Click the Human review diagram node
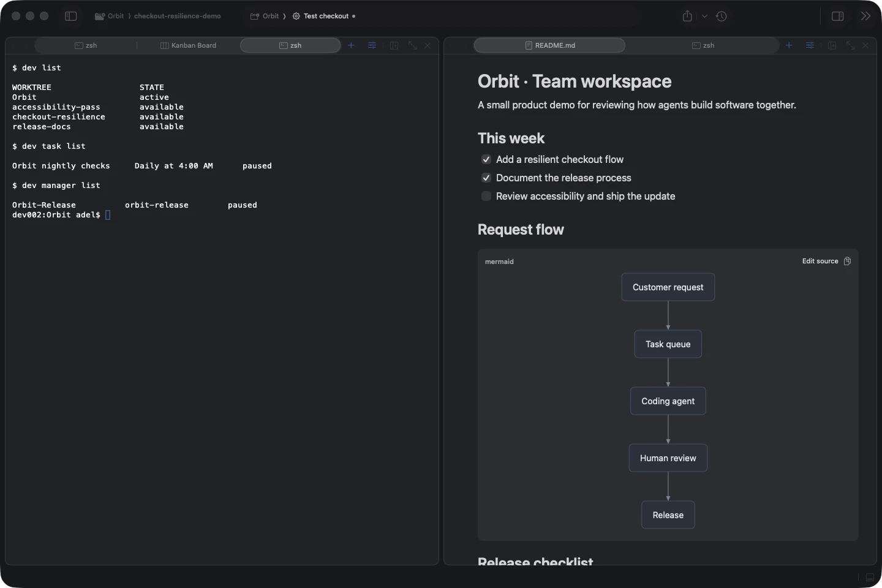Image resolution: width=882 pixels, height=588 pixels. [x=668, y=458]
